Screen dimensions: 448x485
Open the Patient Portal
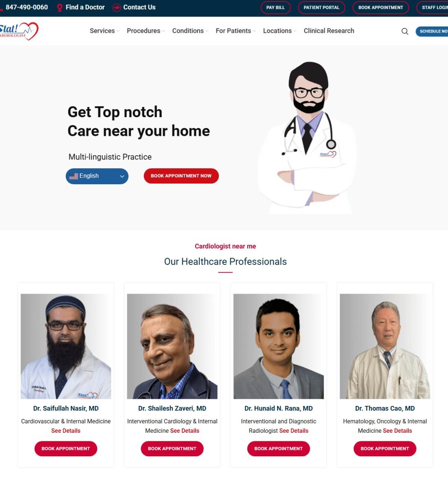321,7
